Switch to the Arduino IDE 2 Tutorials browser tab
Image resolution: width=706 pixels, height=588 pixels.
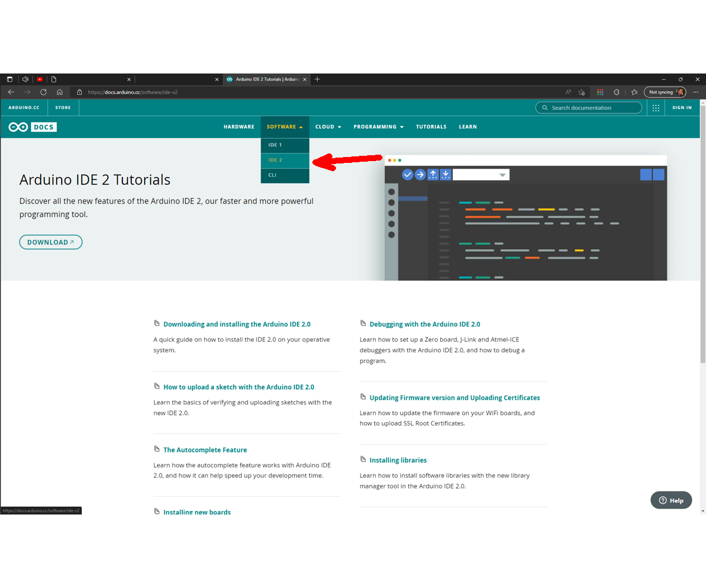[264, 79]
